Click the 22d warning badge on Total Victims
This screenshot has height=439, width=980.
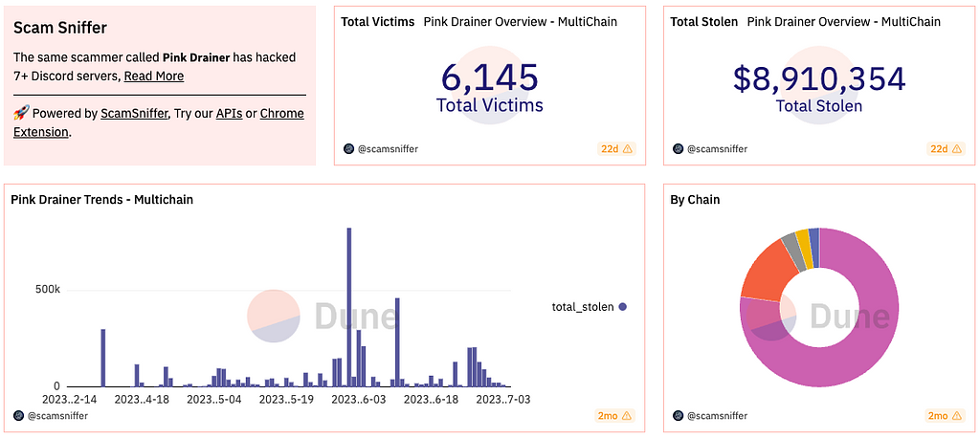point(616,149)
